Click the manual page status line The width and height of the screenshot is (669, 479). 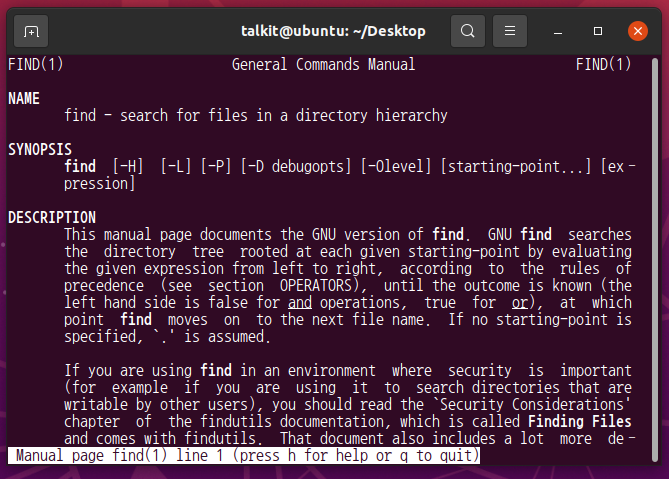coord(244,456)
